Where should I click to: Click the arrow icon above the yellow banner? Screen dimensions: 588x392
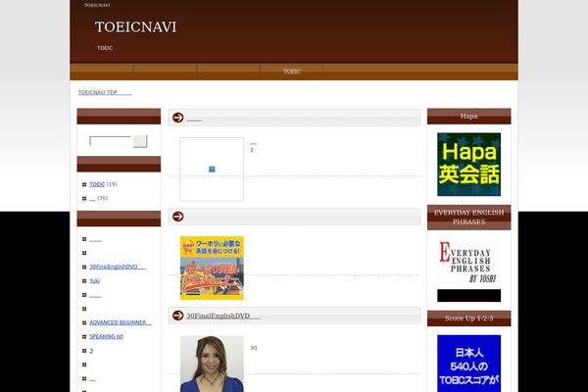coord(177,217)
